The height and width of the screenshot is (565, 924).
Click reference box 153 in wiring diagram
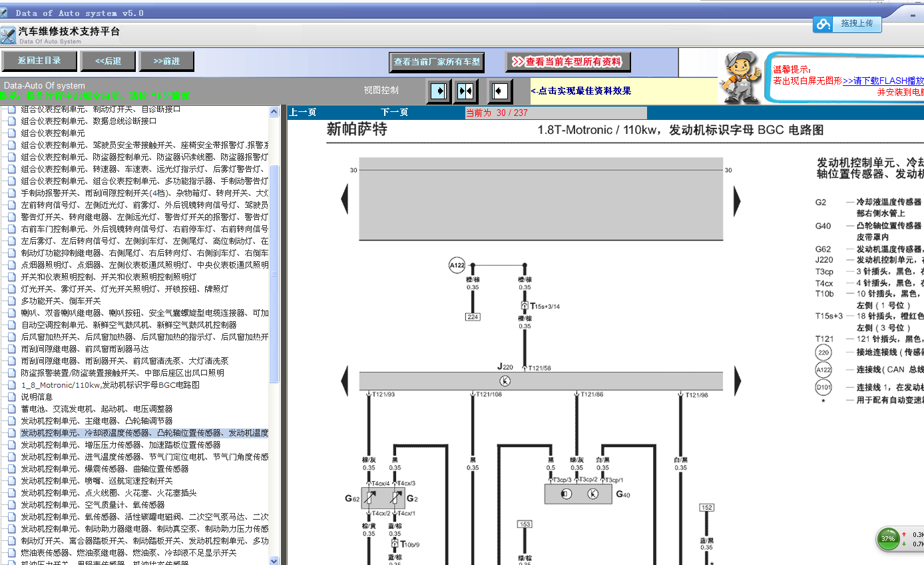coord(525,525)
